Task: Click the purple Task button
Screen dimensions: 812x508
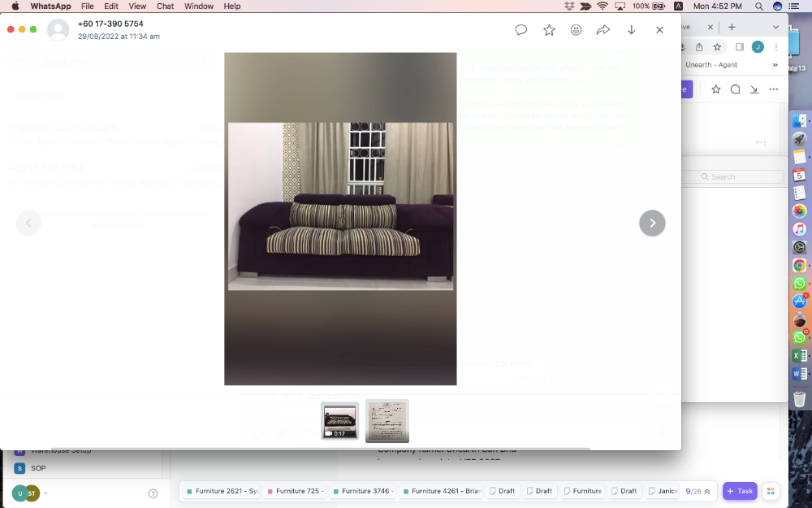Action: [x=739, y=491]
